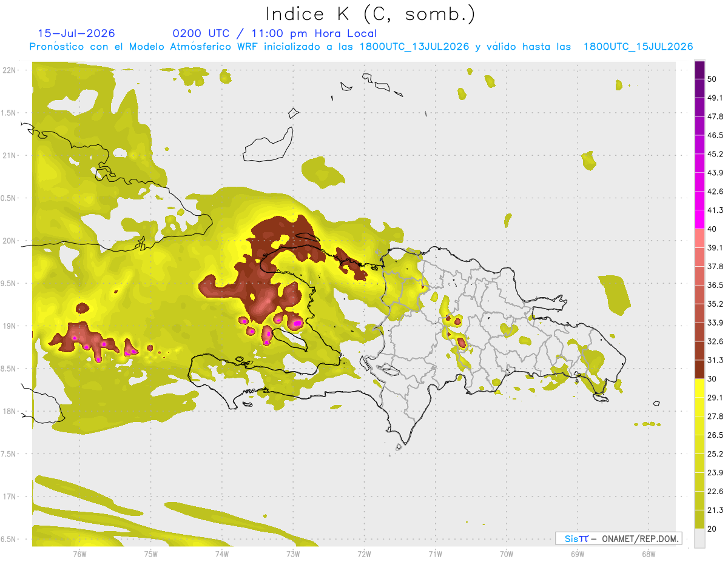Click colorbar value '20'

tap(712, 529)
